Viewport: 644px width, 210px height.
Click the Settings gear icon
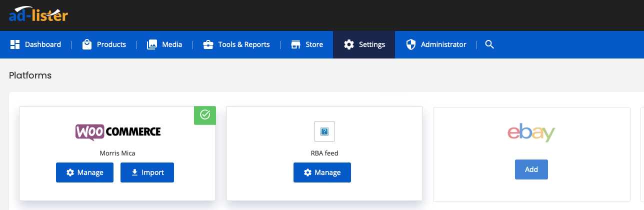(x=349, y=44)
